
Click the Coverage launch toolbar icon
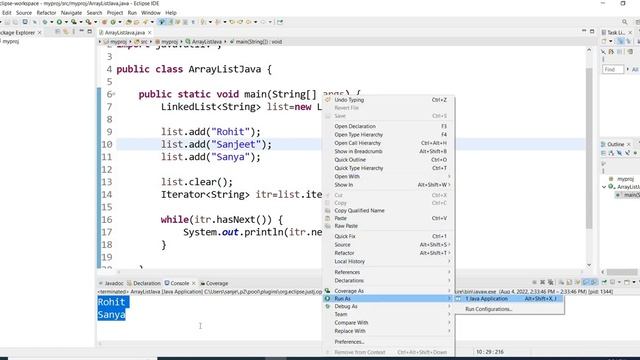click(x=74, y=22)
